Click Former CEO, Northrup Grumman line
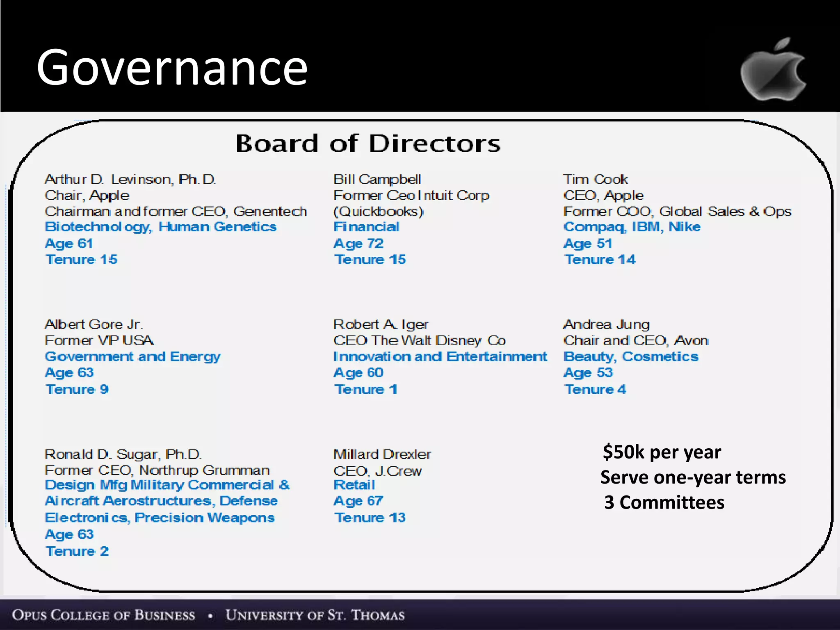Image resolution: width=840 pixels, height=630 pixels. (157, 470)
